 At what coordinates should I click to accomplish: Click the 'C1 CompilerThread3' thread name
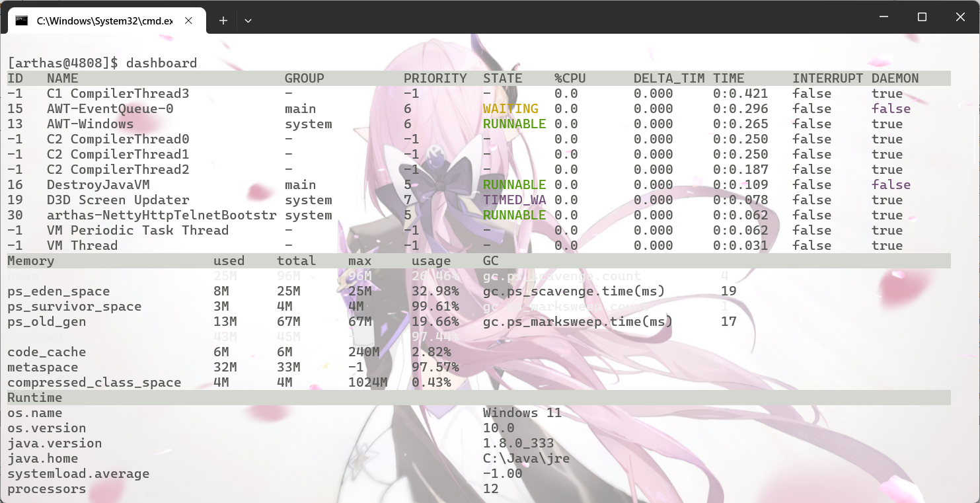coord(118,94)
